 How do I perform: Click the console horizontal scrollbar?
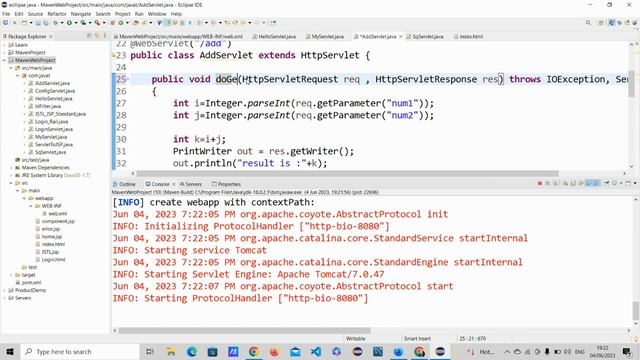[x=244, y=331]
